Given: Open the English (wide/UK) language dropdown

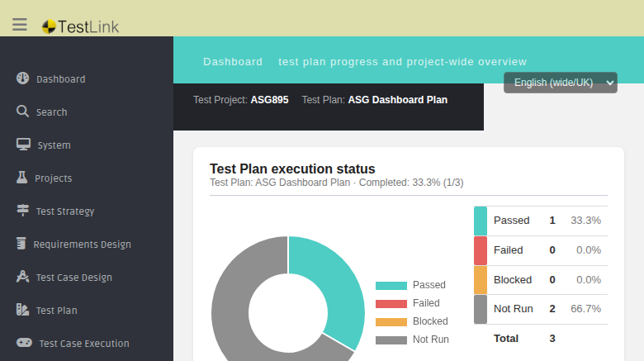Looking at the screenshot, I should click(x=561, y=83).
